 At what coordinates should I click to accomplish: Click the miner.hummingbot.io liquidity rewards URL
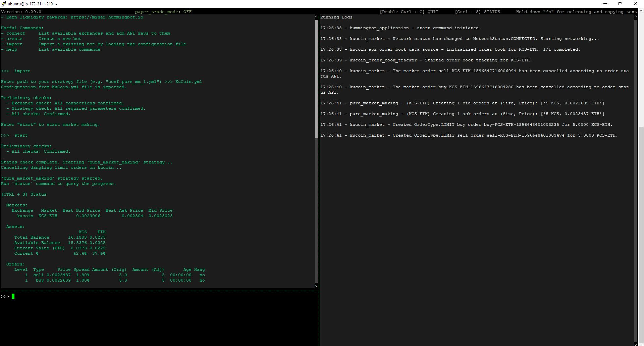pos(107,17)
